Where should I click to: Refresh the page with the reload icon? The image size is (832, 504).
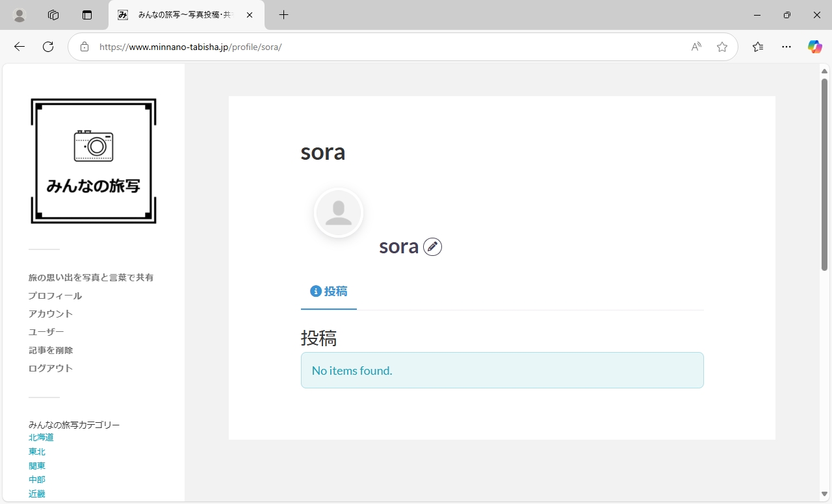48,47
